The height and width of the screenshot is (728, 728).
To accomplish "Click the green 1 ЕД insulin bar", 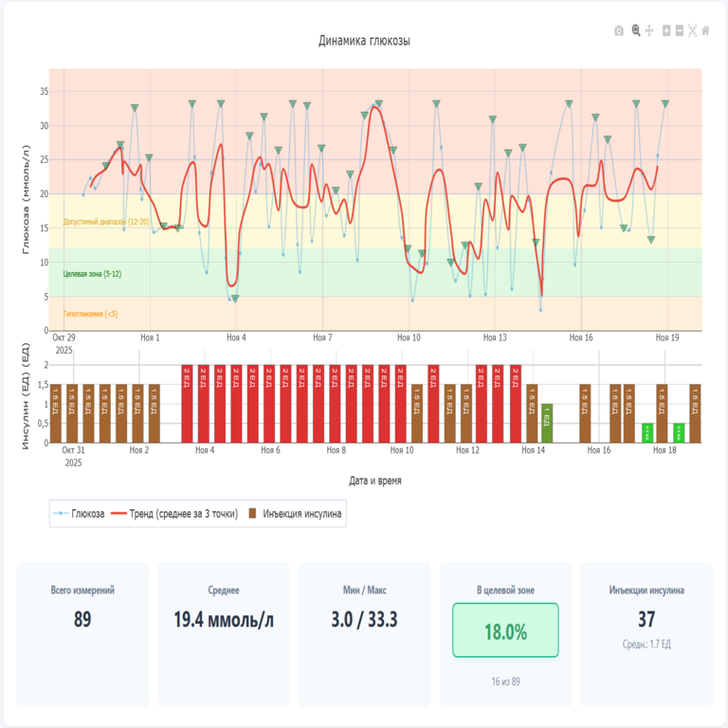I will click(547, 423).
